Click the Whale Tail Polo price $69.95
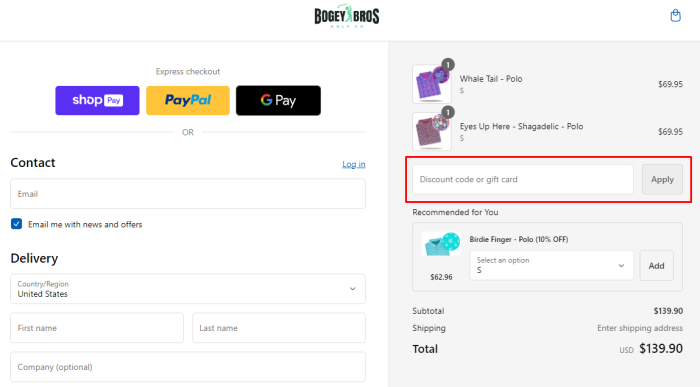 670,84
